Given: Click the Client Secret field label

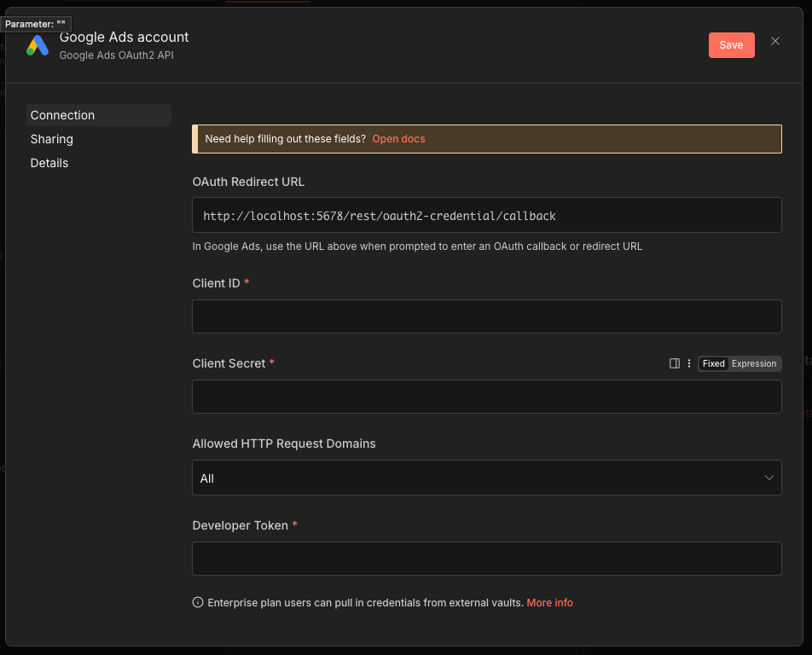Looking at the screenshot, I should (x=229, y=363).
